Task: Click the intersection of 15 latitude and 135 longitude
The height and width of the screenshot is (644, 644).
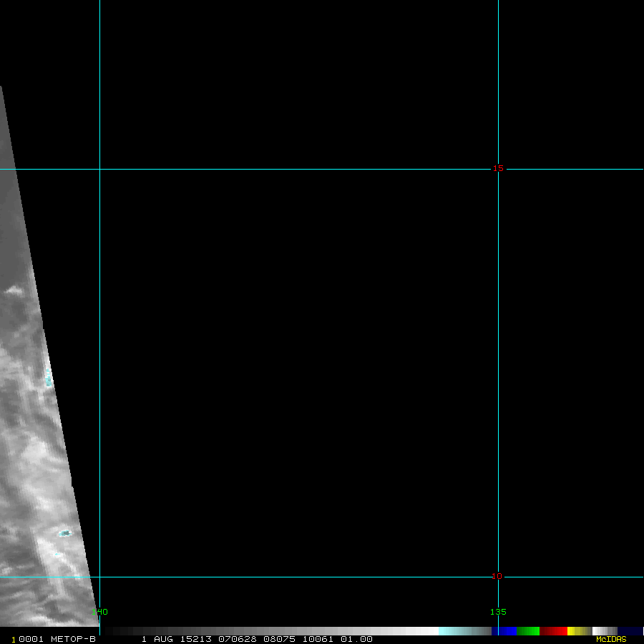Action: (x=498, y=170)
